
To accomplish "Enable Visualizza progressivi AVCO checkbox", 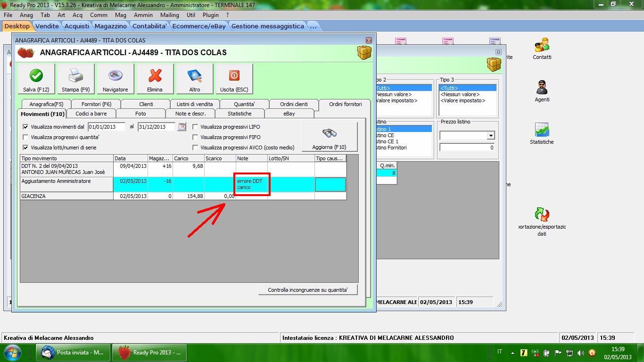I will 195,148.
